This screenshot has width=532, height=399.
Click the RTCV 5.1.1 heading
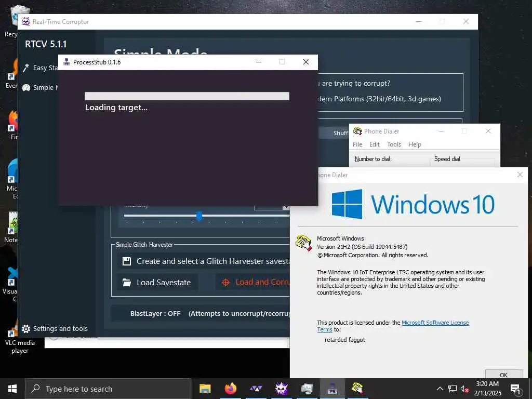click(x=46, y=44)
